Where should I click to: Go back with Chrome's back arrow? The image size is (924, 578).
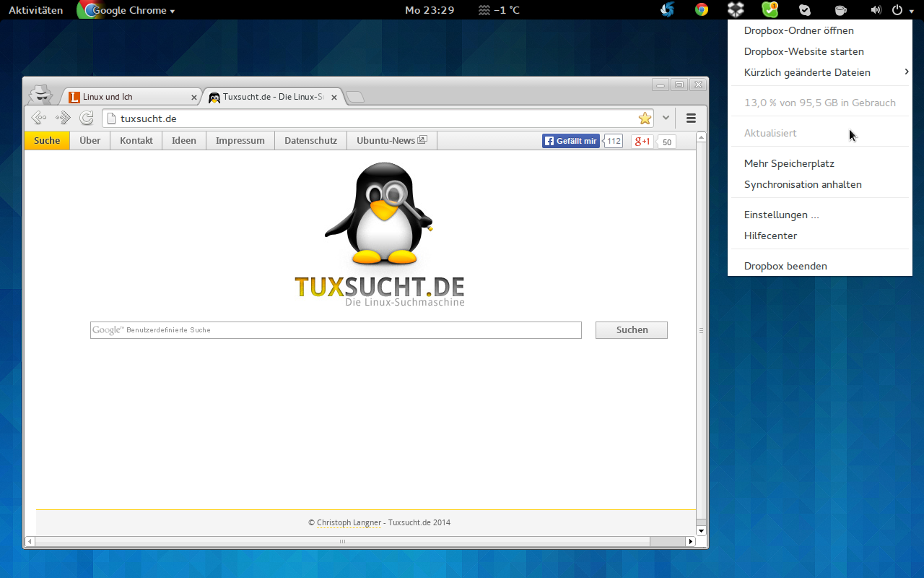pos(39,118)
